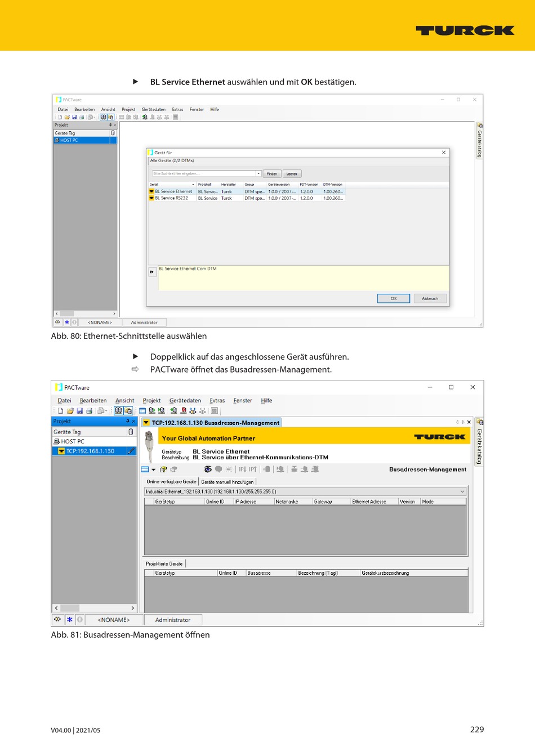This screenshot has height=756, width=535.
Task: Open Industrial Ethernet_192.168.1.130 interface dropdown
Action: pos(462,491)
